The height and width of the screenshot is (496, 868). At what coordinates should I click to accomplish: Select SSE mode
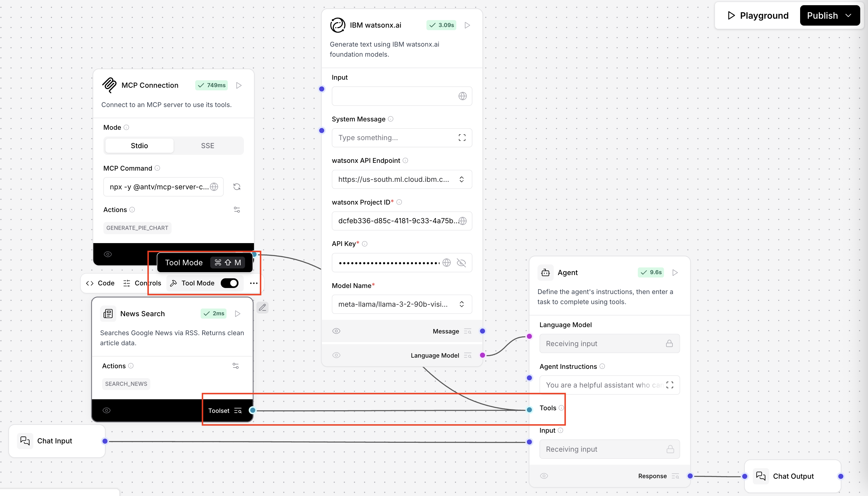tap(208, 146)
